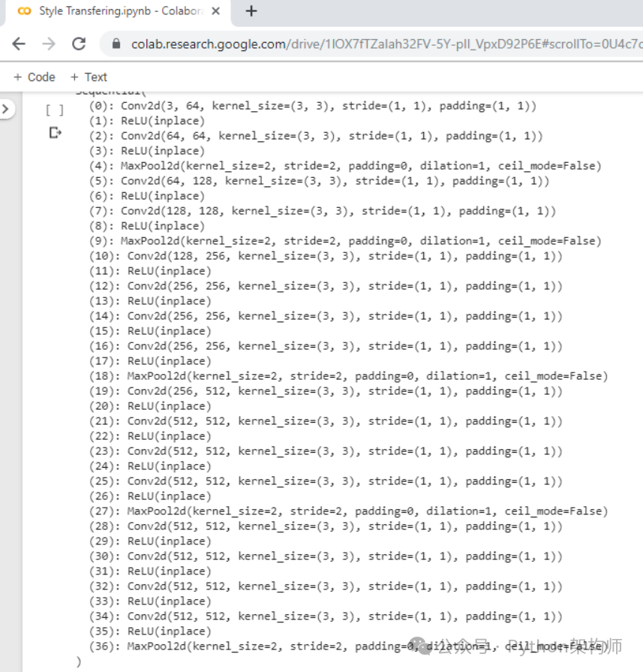Click output line (10): Conv2d(128, 256
The width and height of the screenshot is (643, 672).
click(x=326, y=256)
